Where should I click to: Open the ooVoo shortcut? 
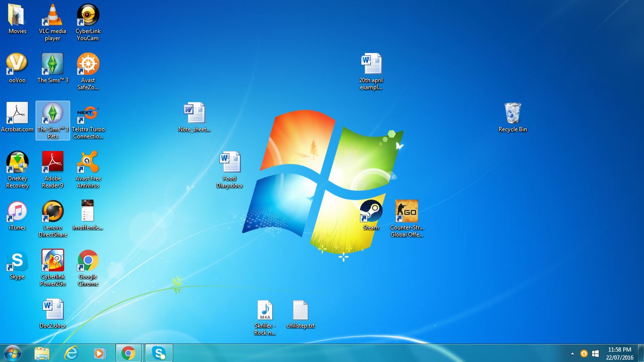pos(17,68)
